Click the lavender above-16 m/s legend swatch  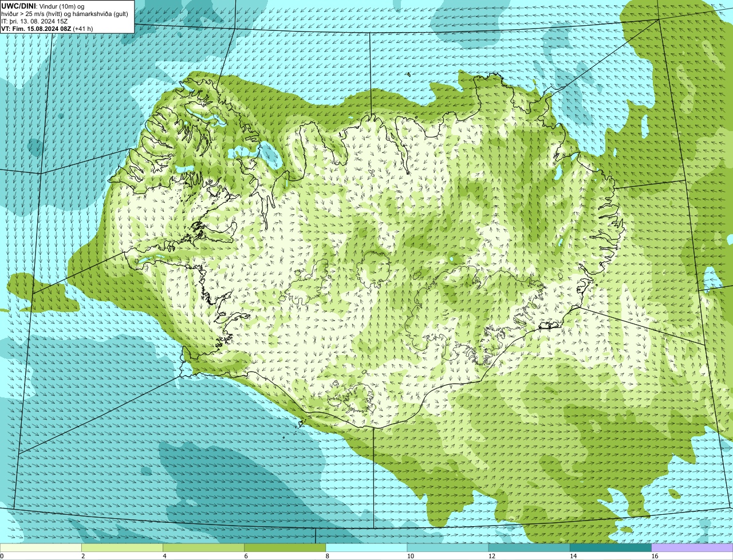[692, 548]
